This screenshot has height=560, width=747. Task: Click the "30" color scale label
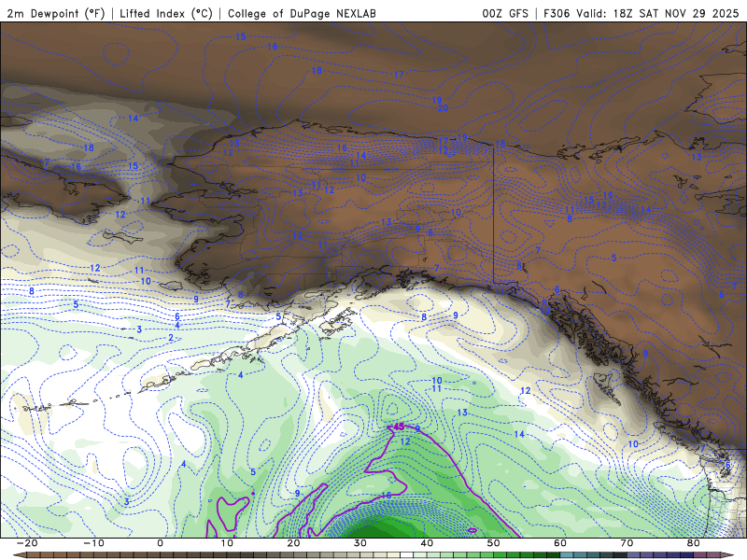tap(360, 543)
